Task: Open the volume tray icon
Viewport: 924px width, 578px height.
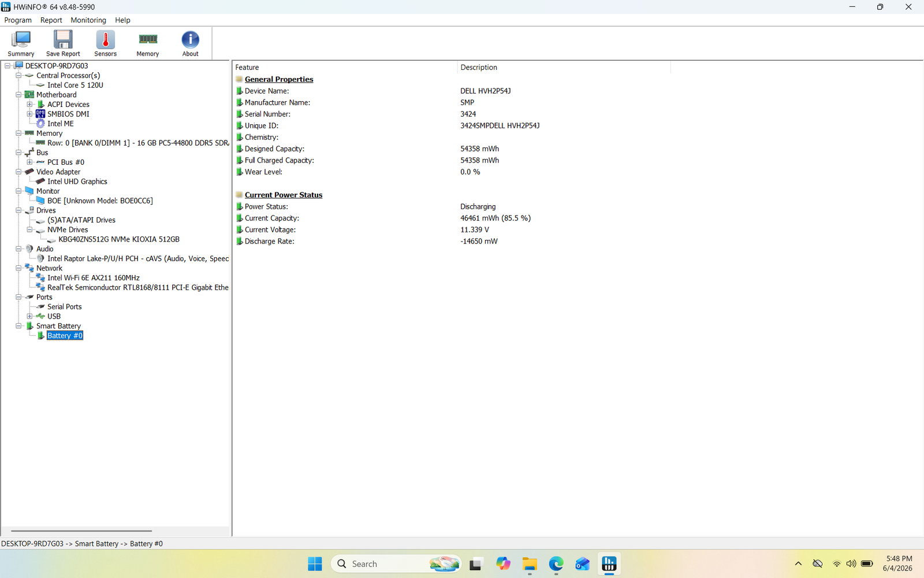Action: click(x=851, y=564)
